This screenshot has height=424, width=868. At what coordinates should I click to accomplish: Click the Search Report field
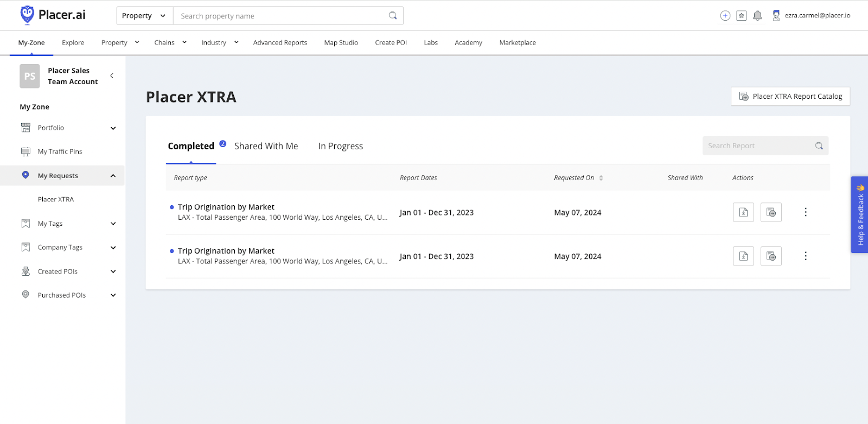coord(765,145)
